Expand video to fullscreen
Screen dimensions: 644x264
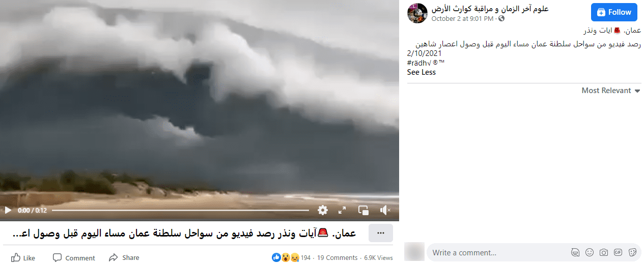click(343, 210)
